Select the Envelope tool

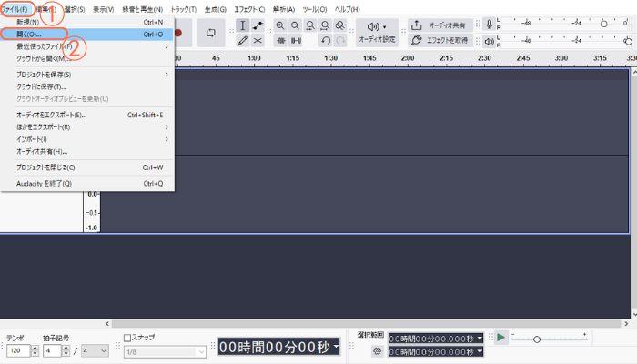pos(258,25)
